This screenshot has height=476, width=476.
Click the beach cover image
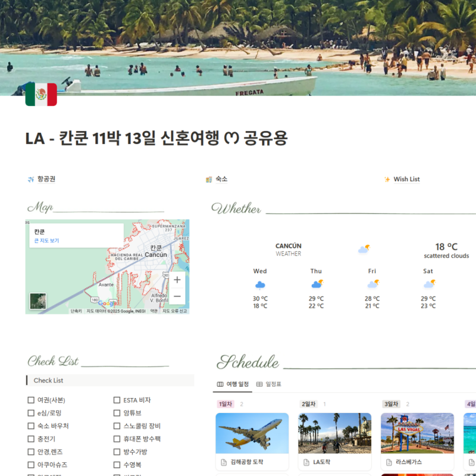point(238,48)
